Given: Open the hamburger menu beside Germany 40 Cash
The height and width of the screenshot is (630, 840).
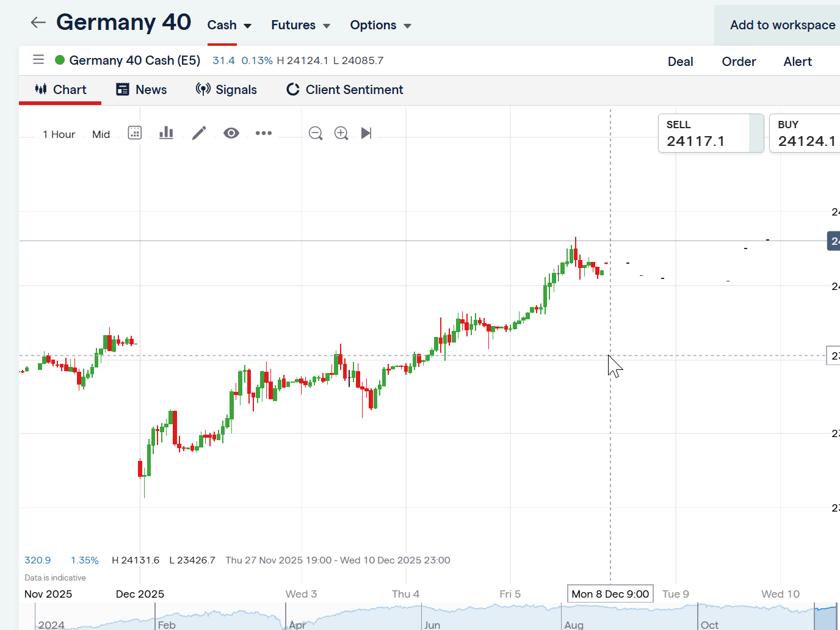Looking at the screenshot, I should pos(38,60).
